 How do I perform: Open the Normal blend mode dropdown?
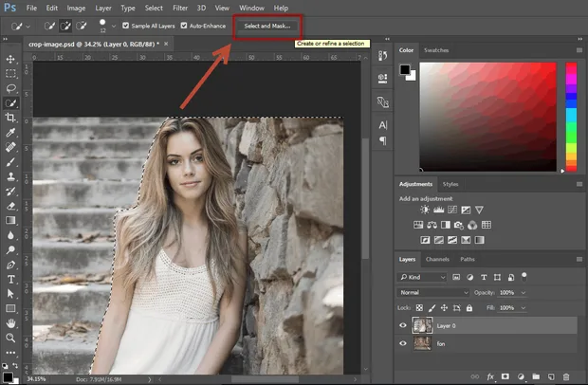click(x=433, y=292)
